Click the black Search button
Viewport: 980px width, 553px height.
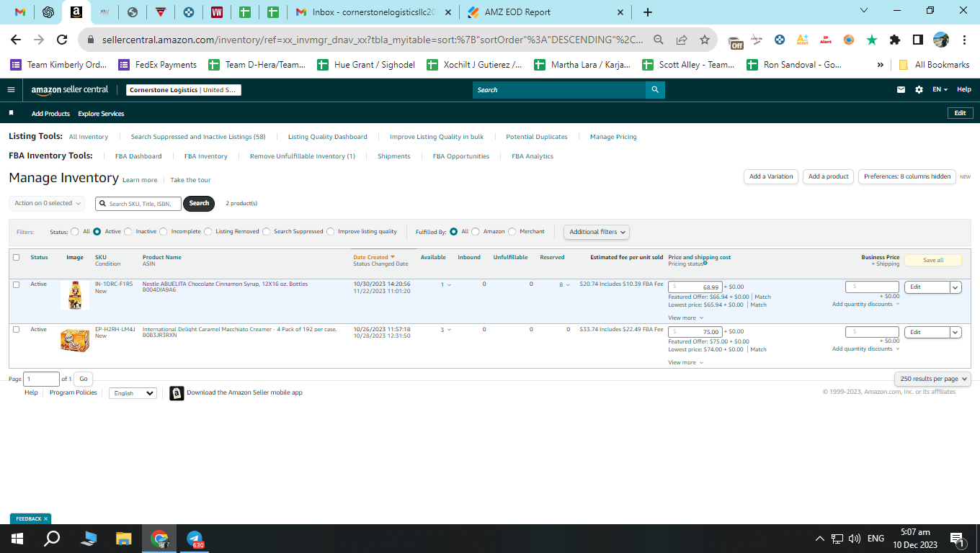coord(199,204)
